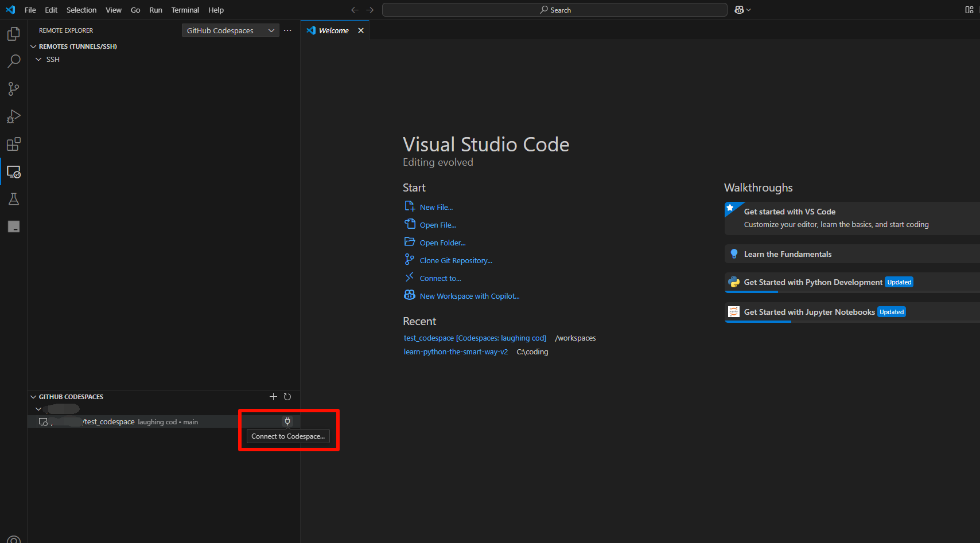Viewport: 980px width, 543px height.
Task: Open the View menu
Action: click(114, 10)
